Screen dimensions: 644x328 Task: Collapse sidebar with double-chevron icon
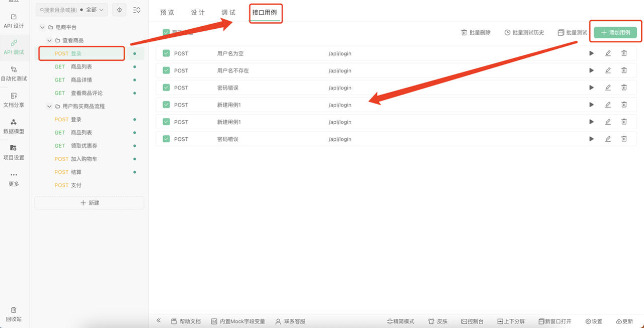[158, 320]
